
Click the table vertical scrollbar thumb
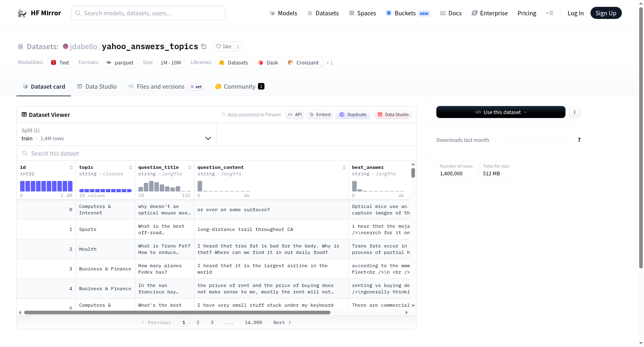coord(413,173)
